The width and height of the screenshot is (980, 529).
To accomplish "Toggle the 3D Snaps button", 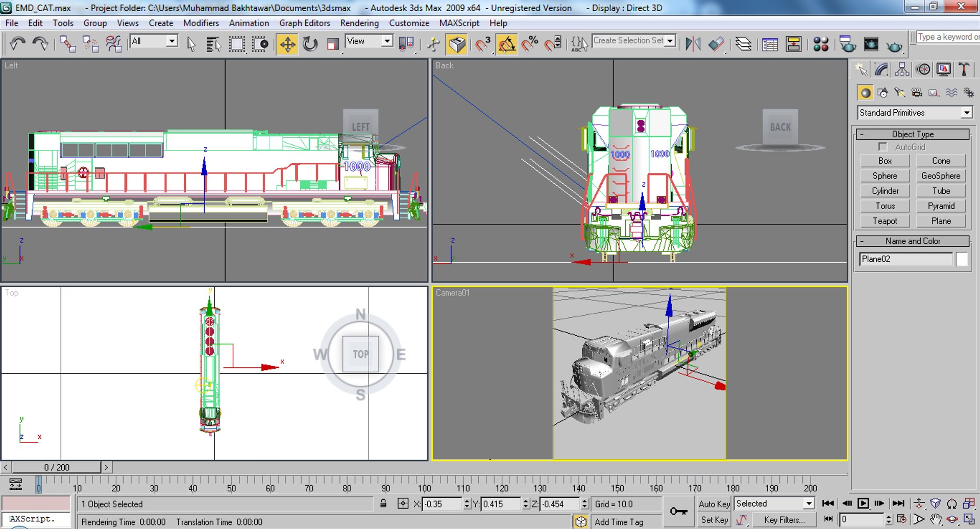I will (x=482, y=44).
